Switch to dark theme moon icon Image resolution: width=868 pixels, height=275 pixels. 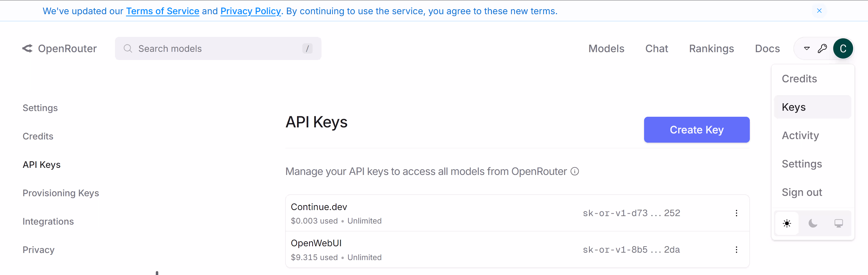(813, 223)
